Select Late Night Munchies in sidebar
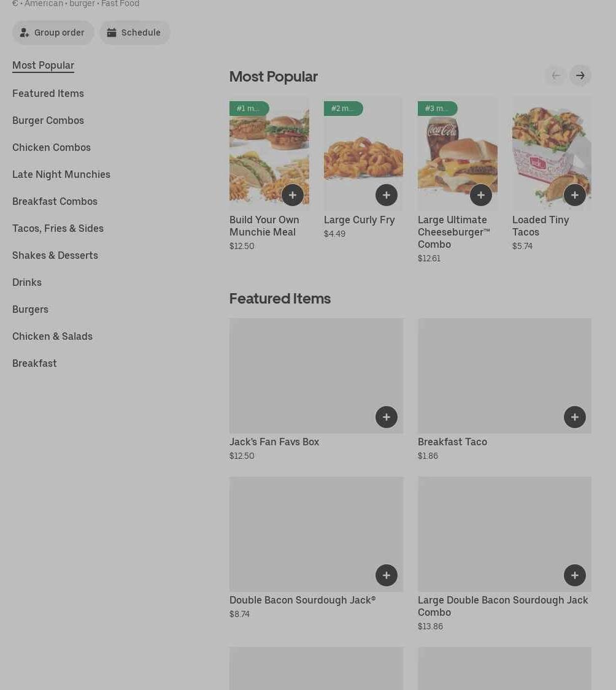The height and width of the screenshot is (690, 616). point(61,174)
